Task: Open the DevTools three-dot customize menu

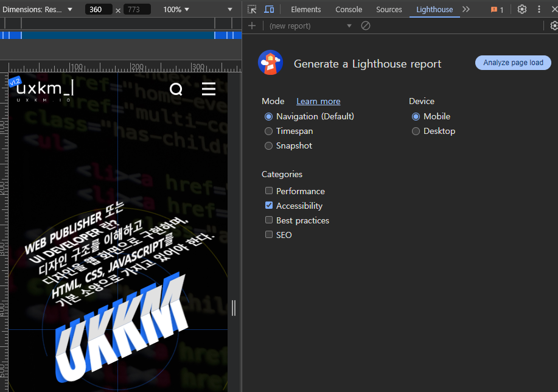Action: pos(539,9)
